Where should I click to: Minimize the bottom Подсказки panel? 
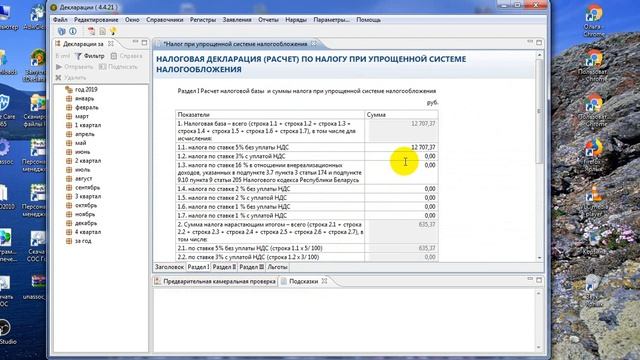click(x=530, y=279)
